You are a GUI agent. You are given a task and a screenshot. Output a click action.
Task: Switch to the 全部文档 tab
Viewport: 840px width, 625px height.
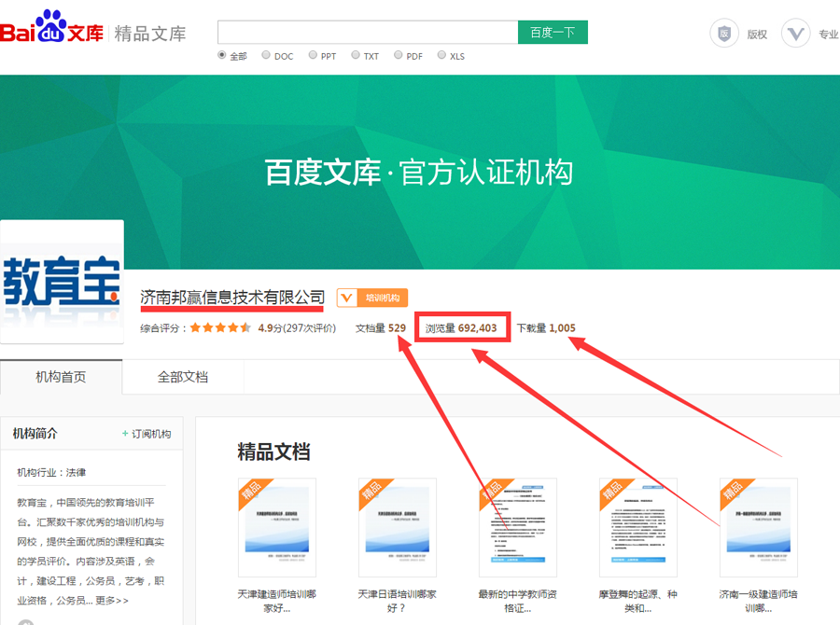tap(183, 377)
